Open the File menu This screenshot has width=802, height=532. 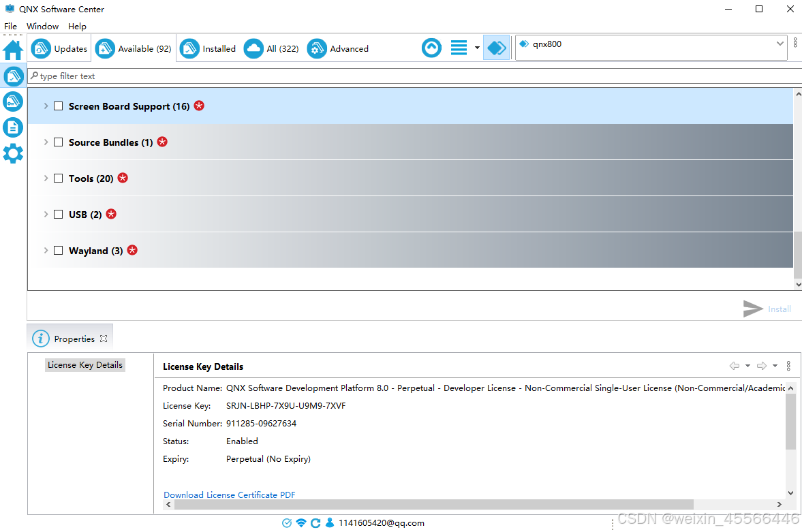[x=10, y=26]
